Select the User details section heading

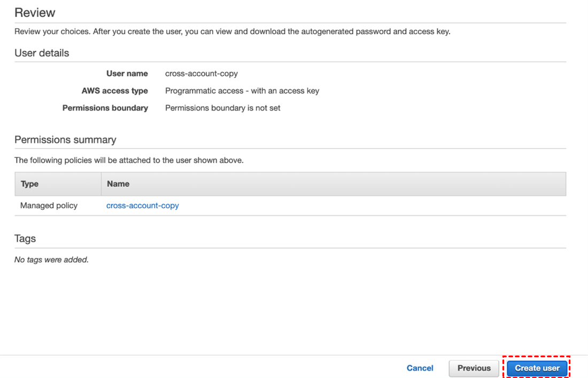pyautogui.click(x=42, y=53)
